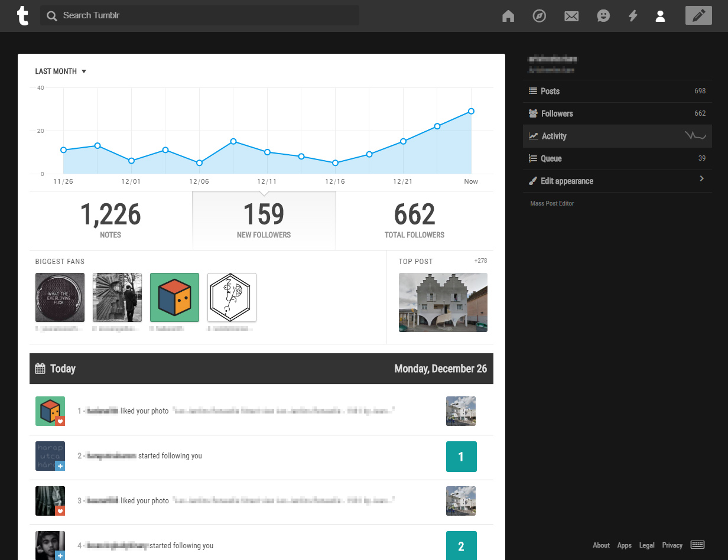Click the Edit appearance paintbrush icon
728x560 pixels.
533,181
